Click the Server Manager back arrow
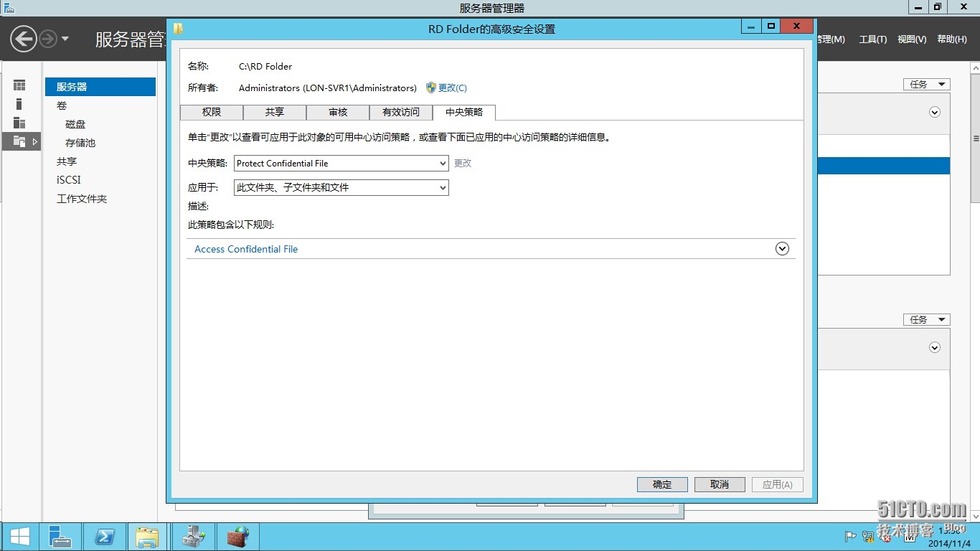This screenshot has height=551, width=980. (23, 38)
